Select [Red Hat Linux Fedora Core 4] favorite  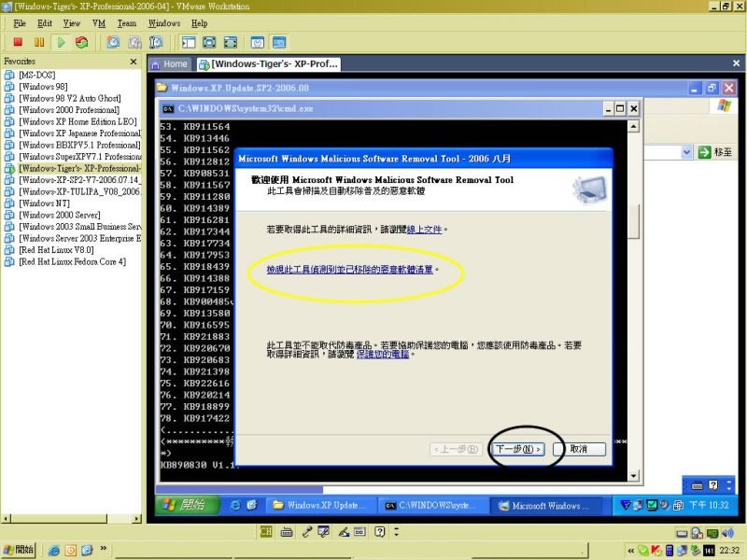coord(73,261)
